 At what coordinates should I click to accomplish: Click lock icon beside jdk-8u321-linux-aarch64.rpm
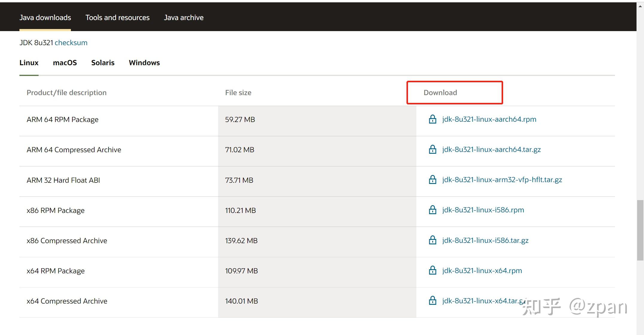pyautogui.click(x=433, y=119)
